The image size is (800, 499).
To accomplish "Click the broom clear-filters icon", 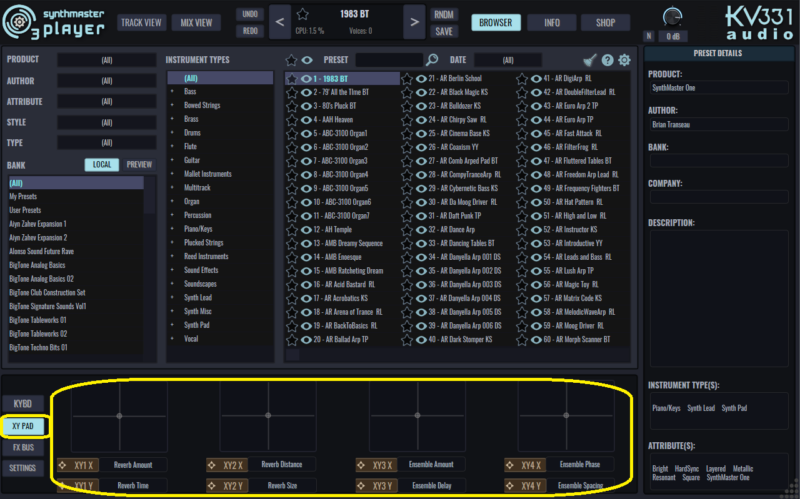I will pos(590,60).
